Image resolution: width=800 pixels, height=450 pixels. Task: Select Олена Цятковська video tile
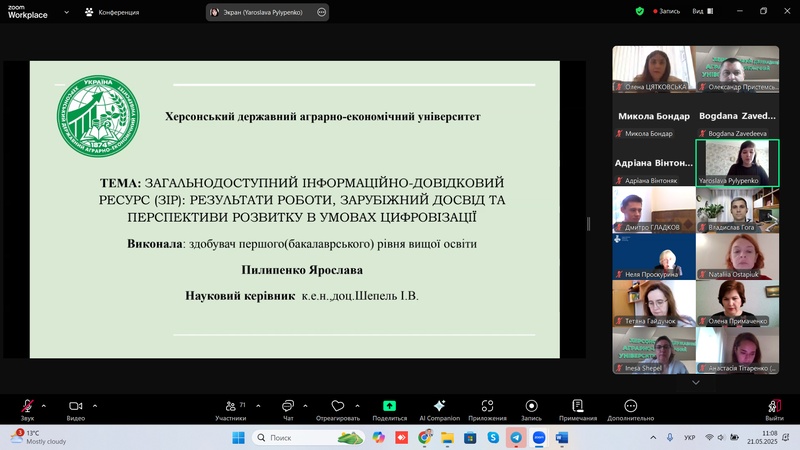(654, 69)
